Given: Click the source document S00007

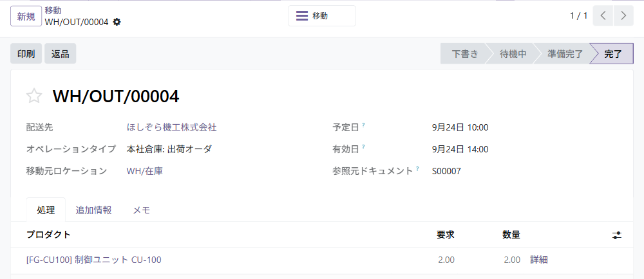Looking at the screenshot, I should click(446, 171).
